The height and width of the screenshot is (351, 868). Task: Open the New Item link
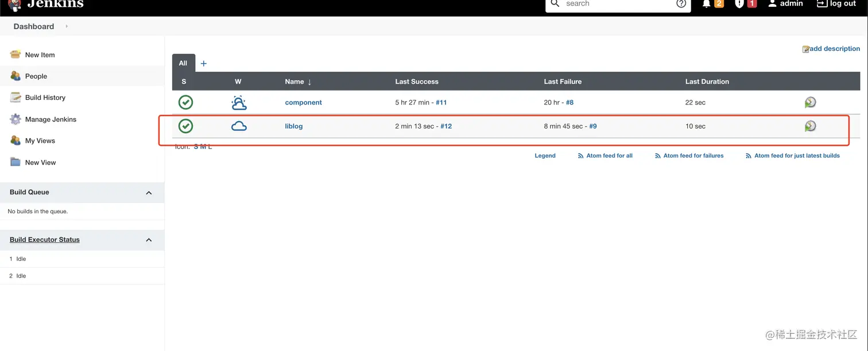[40, 55]
